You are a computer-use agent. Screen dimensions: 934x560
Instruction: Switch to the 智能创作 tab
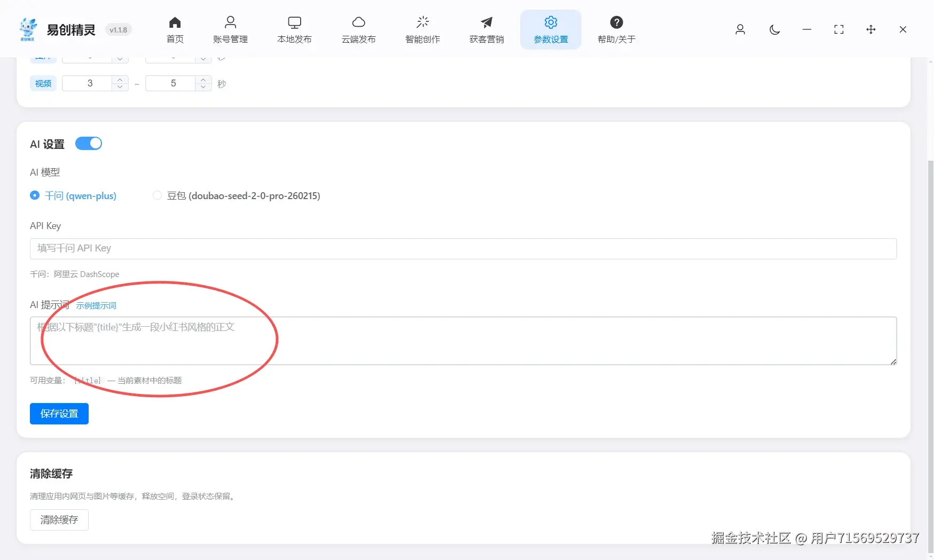coord(422,29)
